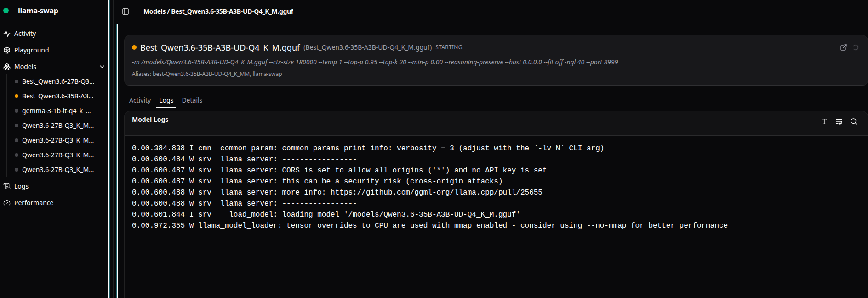Toggle word wrap in Model Logs
Screen dimensions: 868x298
pos(839,121)
